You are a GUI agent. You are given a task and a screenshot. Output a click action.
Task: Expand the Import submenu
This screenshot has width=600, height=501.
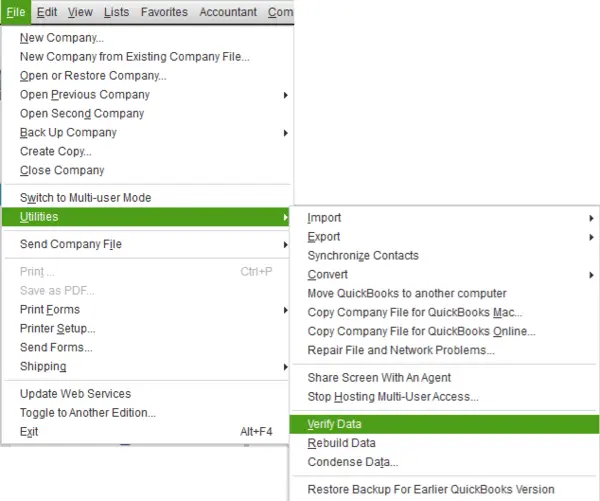(325, 218)
